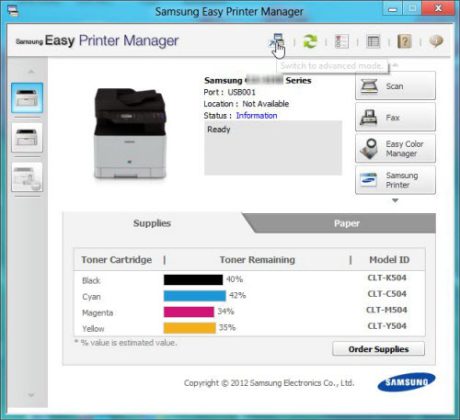
Task: Expand more shortcuts with down arrow below Samsung Printer
Action: [395, 200]
